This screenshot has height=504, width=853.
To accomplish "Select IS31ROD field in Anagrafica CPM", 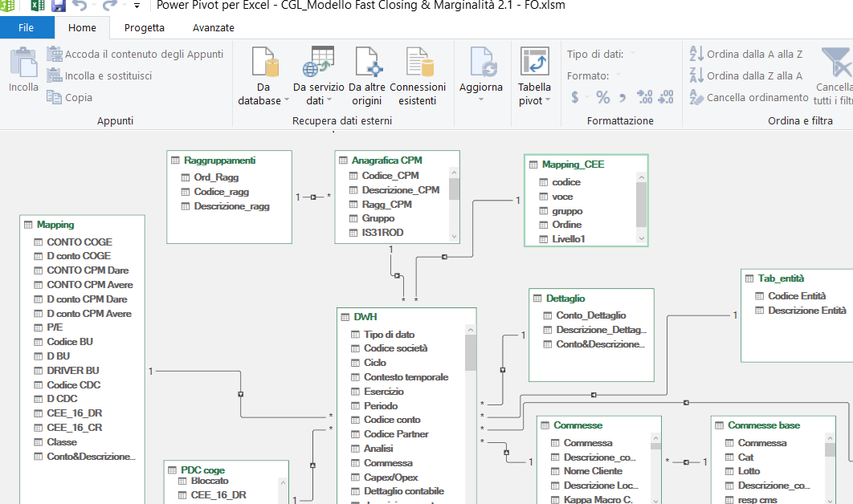I will (x=382, y=233).
